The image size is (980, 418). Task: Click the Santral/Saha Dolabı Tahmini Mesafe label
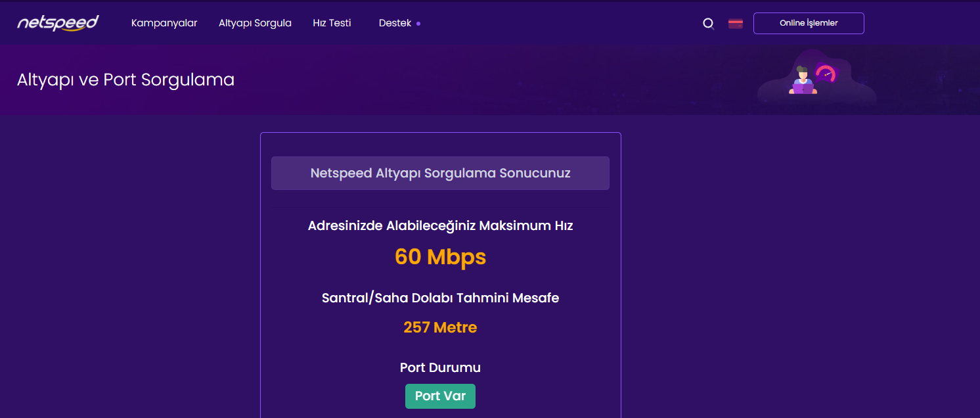pos(440,298)
